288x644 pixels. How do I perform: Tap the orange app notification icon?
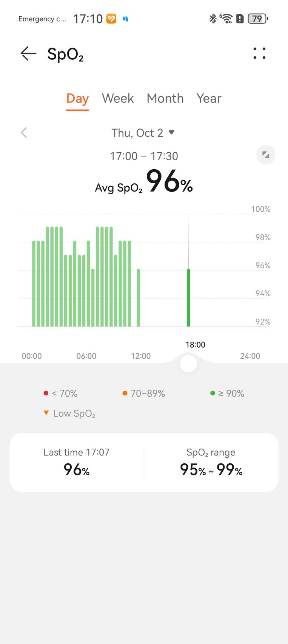(x=111, y=19)
